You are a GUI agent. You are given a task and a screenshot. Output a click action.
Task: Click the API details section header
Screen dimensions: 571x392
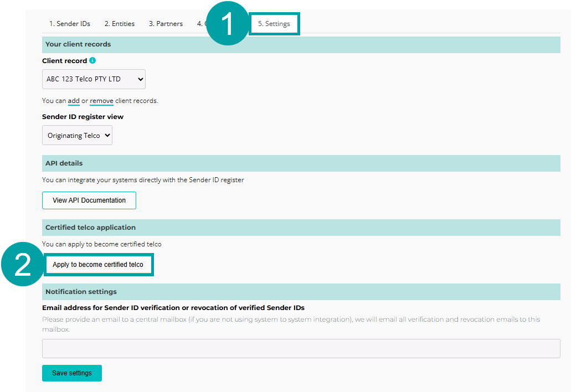tap(62, 163)
